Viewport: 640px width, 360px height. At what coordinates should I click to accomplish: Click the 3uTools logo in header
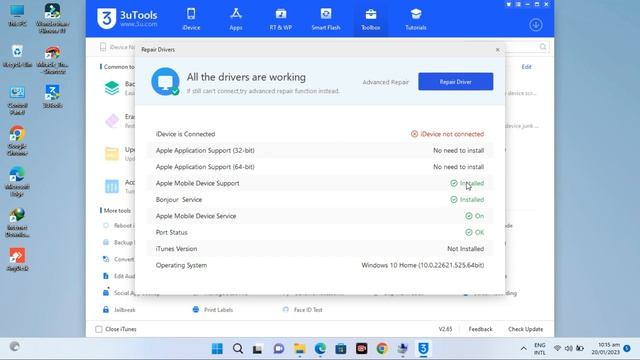(x=127, y=18)
